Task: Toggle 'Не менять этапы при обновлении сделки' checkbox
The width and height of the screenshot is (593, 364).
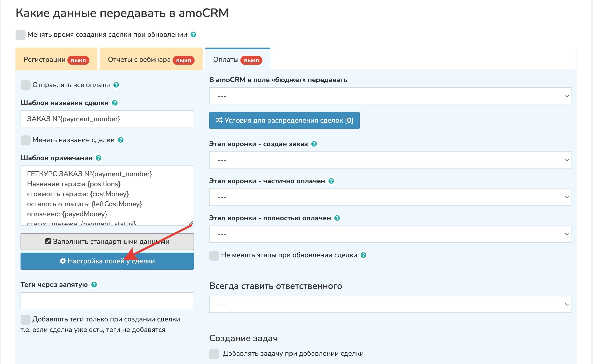Action: [x=214, y=255]
